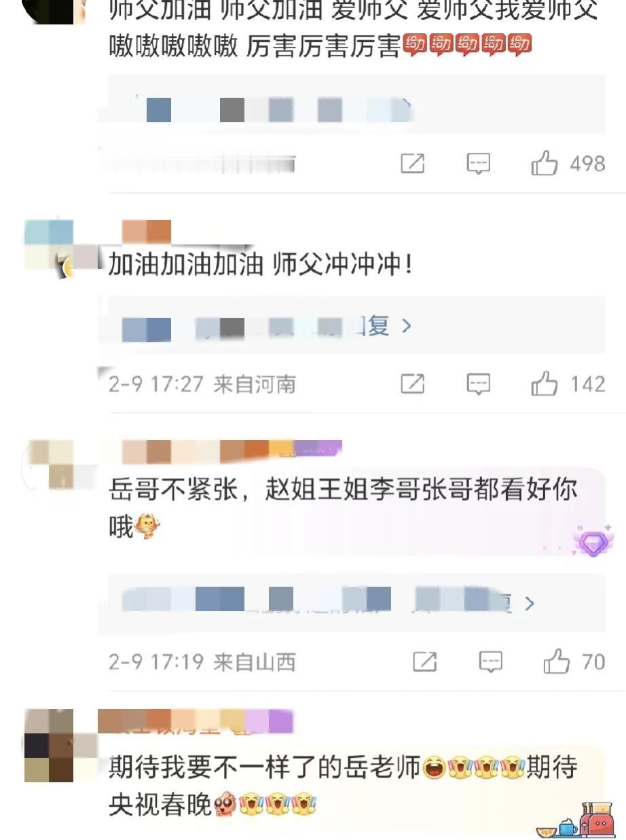The height and width of the screenshot is (840, 626).
Task: Open username above 期待我要不一样了 comment
Action: pos(196,722)
